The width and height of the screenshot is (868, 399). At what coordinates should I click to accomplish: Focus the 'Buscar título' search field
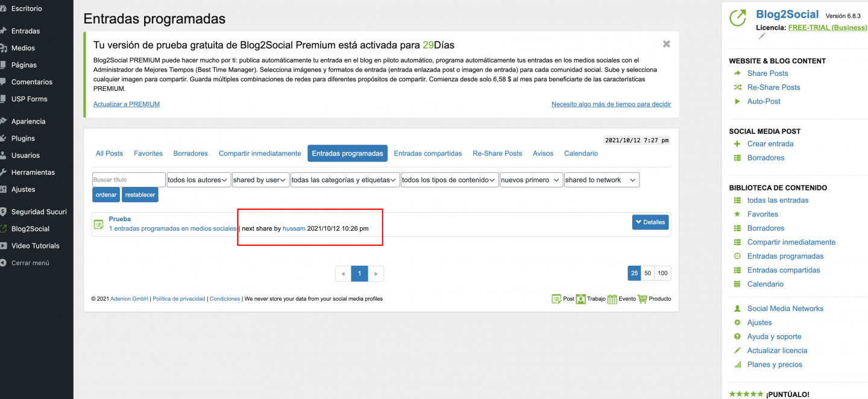click(x=129, y=180)
